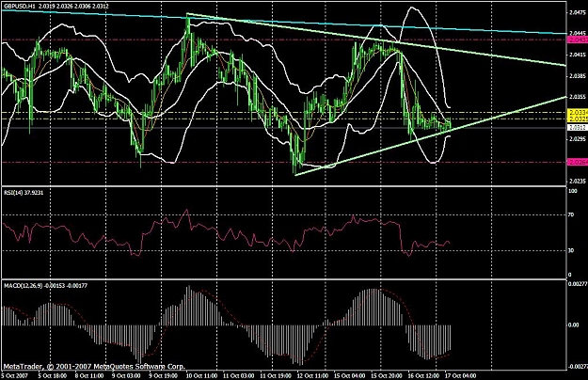This screenshot has width=588, height=380.
Task: Click the RSI axis level 70 label
Action: 571,215
